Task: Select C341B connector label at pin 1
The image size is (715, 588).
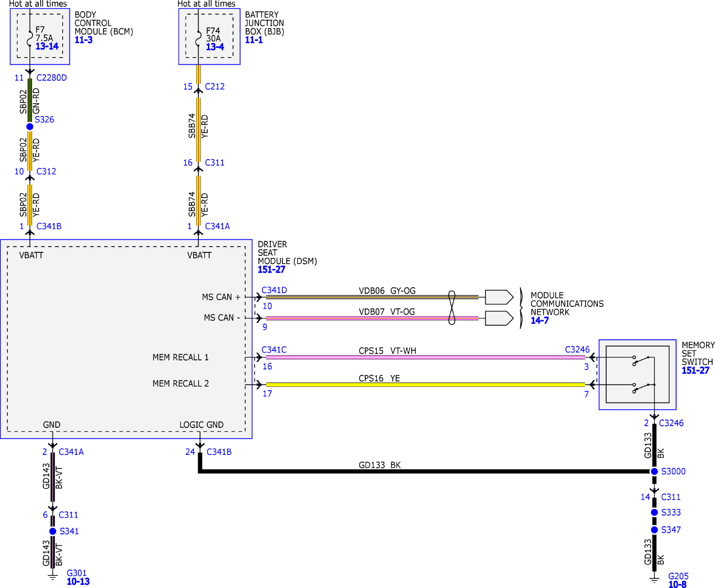Action: tap(49, 226)
